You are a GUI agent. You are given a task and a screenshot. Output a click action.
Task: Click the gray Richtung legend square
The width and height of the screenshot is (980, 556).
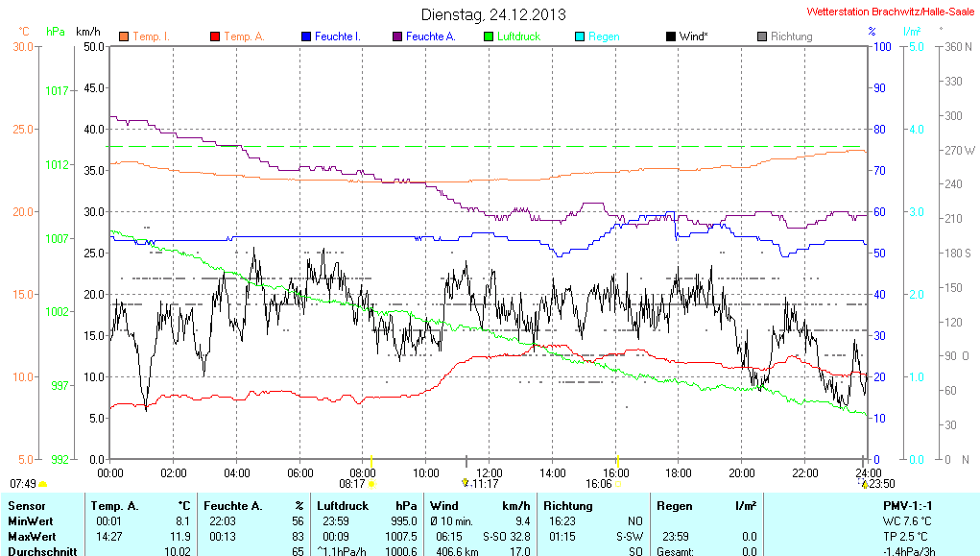coord(762,36)
